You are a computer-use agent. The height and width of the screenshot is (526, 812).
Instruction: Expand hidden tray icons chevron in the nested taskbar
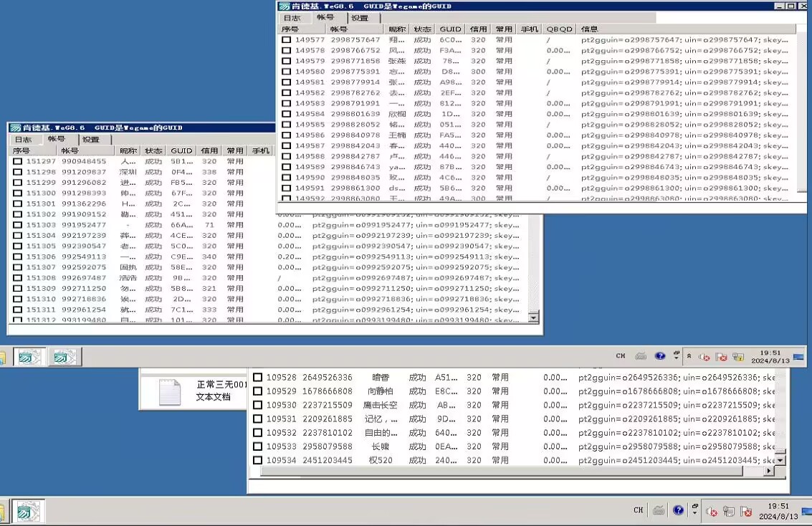tap(689, 356)
